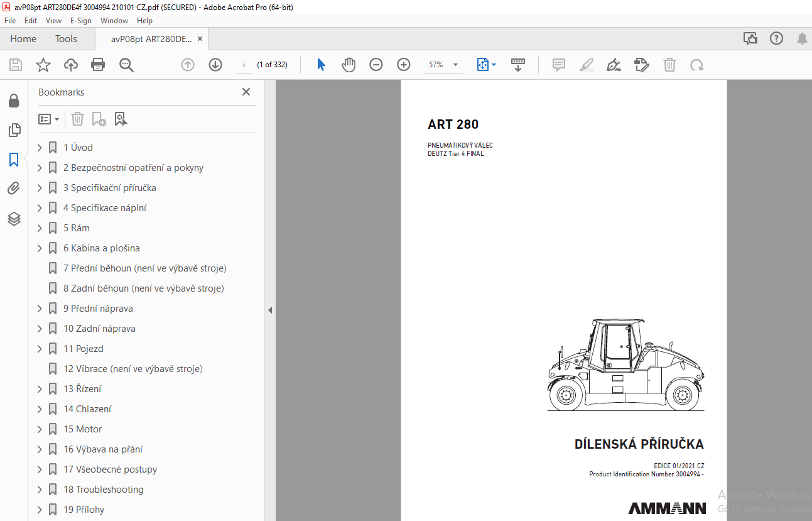Delete the selected bookmark icon
Viewport: 812px width, 521px height.
coord(77,119)
